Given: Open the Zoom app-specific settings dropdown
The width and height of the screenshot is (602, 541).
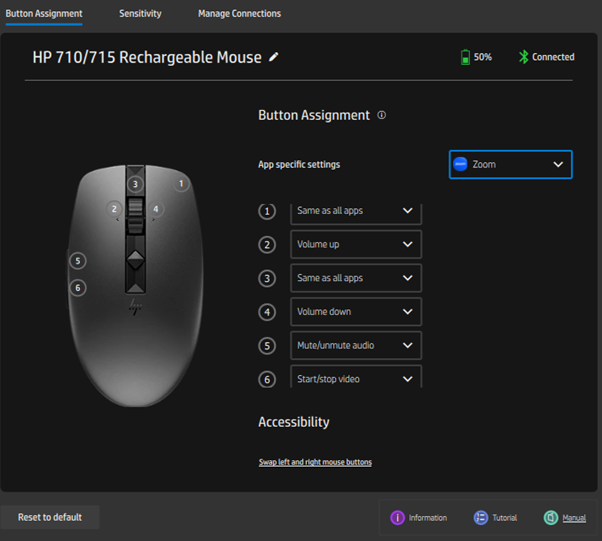Looking at the screenshot, I should (x=511, y=164).
